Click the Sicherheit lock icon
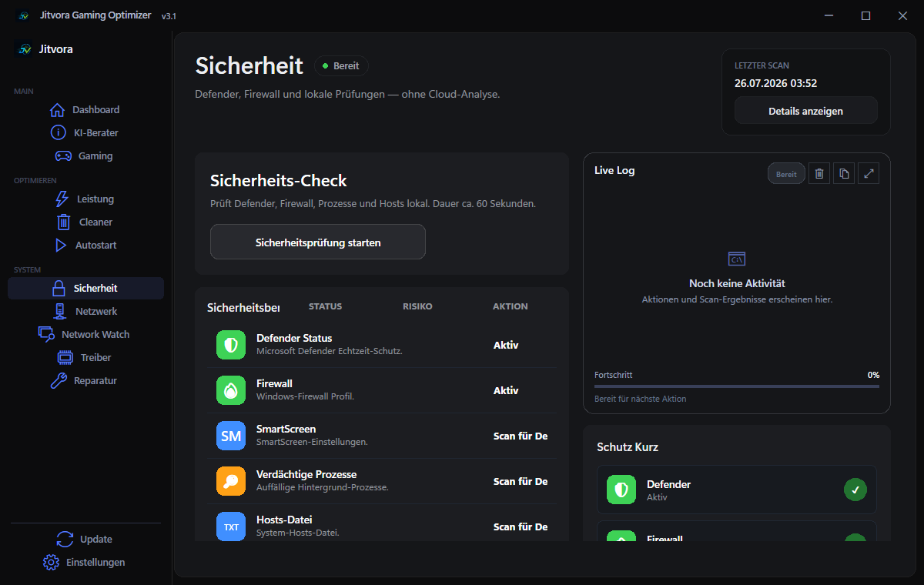This screenshot has height=585, width=924. click(59, 288)
